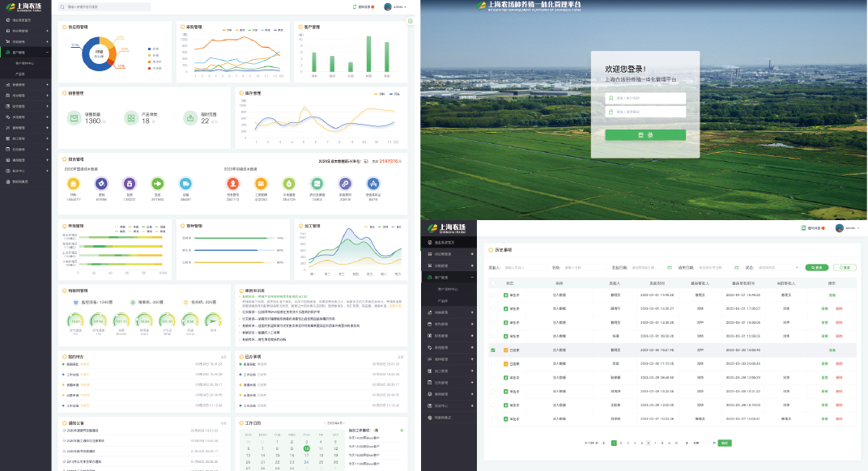
Task: Collapse the highlighted 客户管理 section in the dashboard sidebar
Action: (x=48, y=52)
